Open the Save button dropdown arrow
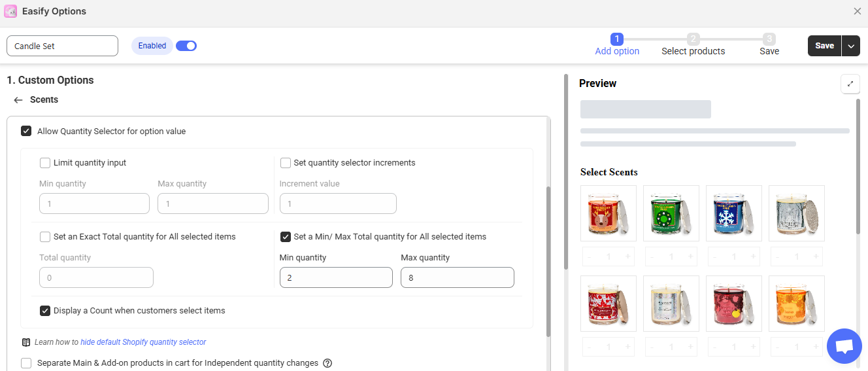The height and width of the screenshot is (371, 868). pos(850,46)
